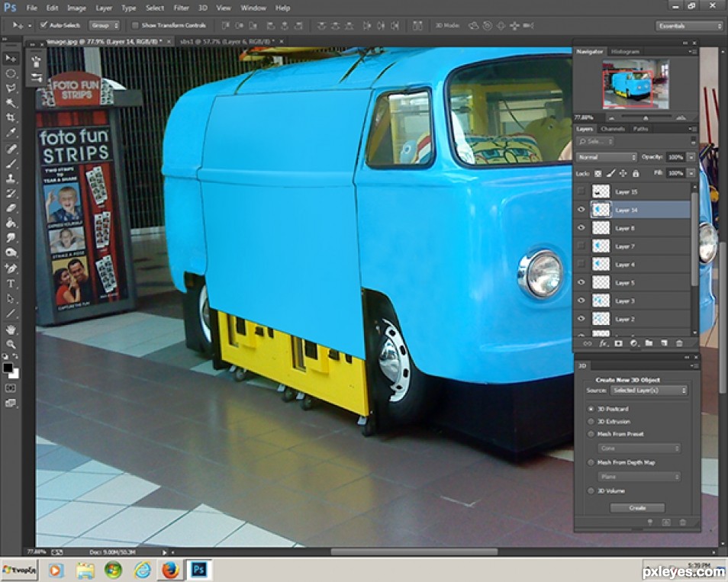Toggle Quick Mask mode icon
The height and width of the screenshot is (582, 728).
tap(10, 388)
